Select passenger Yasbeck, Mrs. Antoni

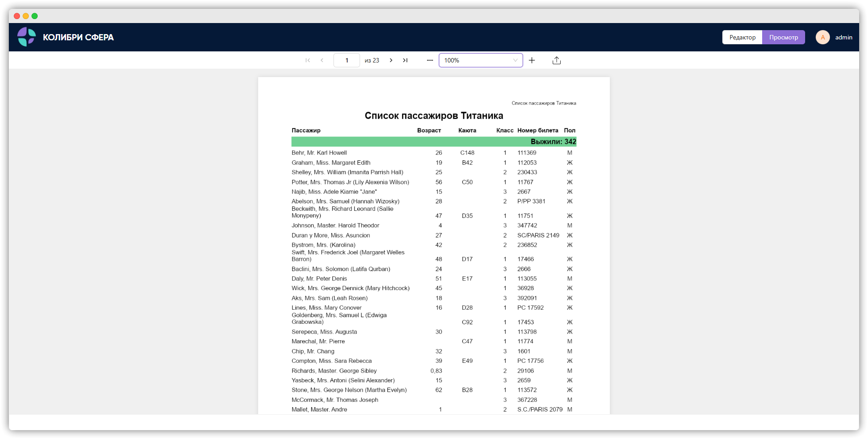click(x=343, y=380)
